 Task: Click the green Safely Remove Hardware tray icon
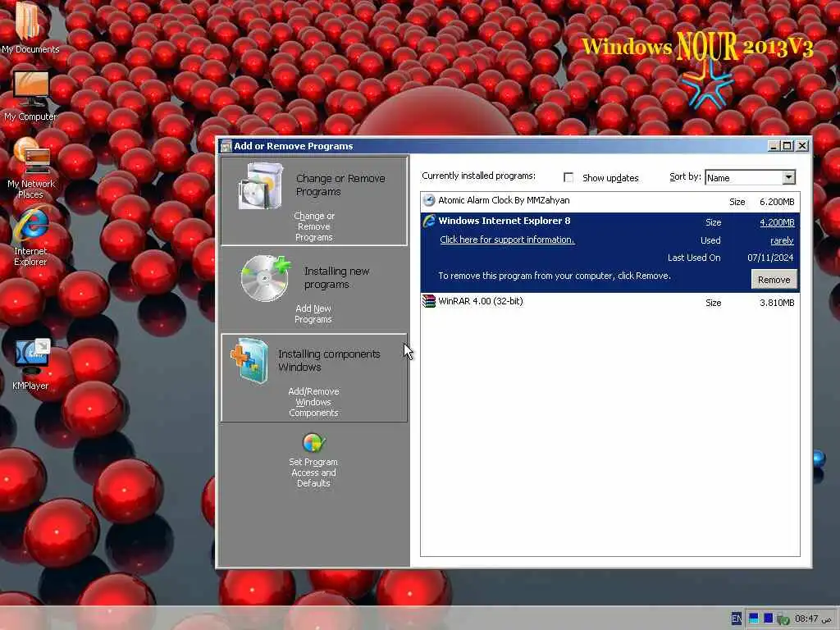pyautogui.click(x=783, y=619)
